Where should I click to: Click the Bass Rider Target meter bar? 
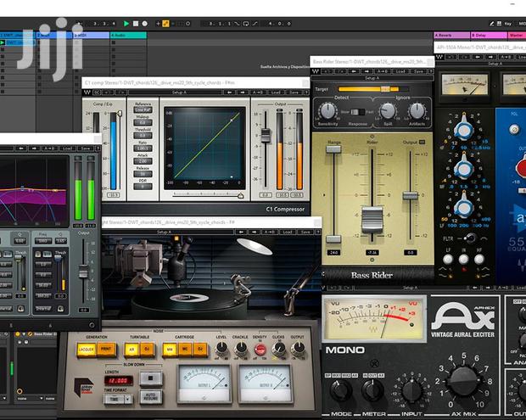click(x=373, y=89)
